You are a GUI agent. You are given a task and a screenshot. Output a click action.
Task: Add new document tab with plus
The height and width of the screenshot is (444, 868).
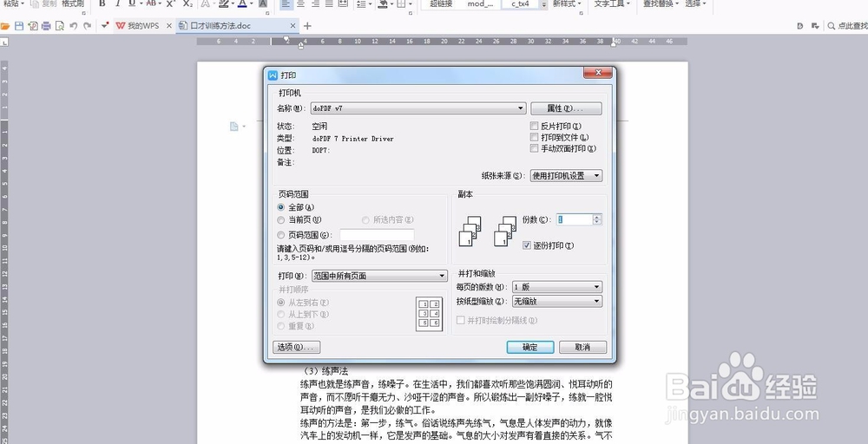coord(308,26)
